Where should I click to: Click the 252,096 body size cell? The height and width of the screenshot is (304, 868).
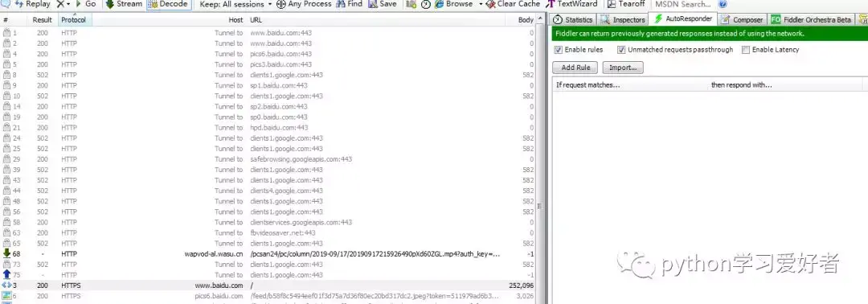521,286
